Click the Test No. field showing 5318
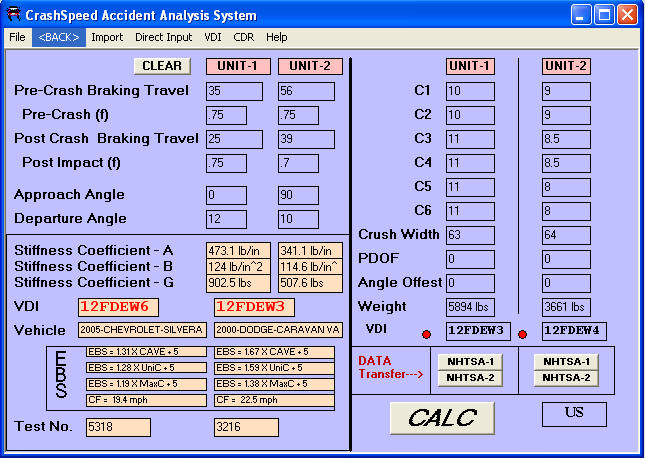Screen dimensions: 645x458 click(x=118, y=427)
